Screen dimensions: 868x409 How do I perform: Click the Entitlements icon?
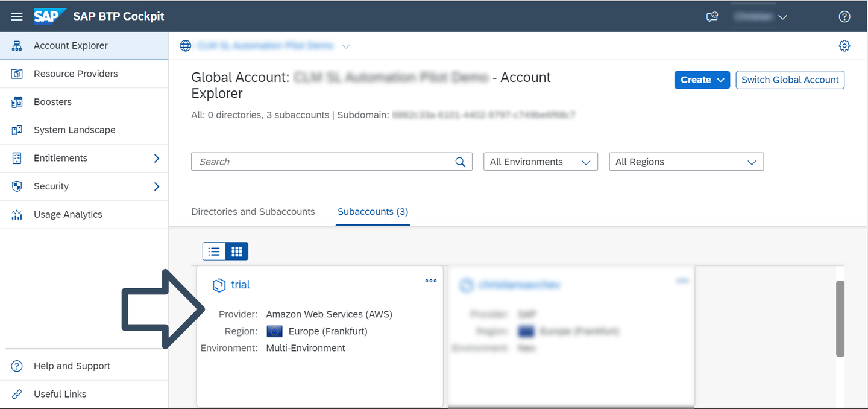tap(17, 158)
